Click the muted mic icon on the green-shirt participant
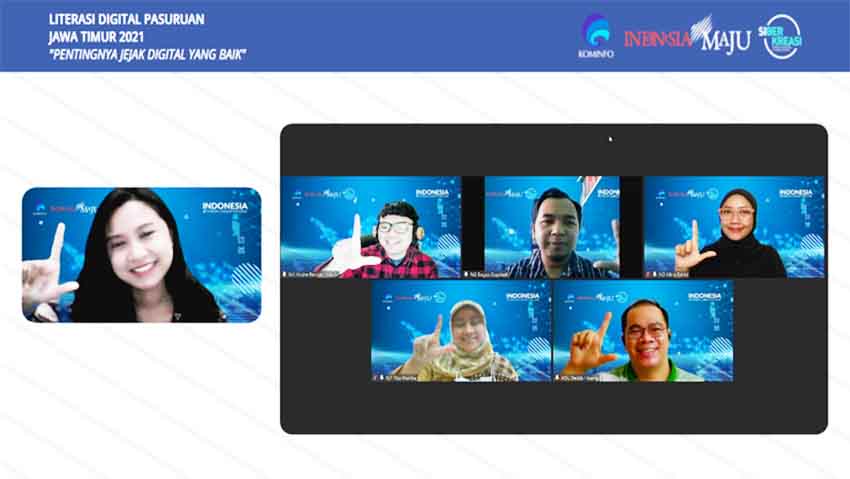 click(x=557, y=378)
